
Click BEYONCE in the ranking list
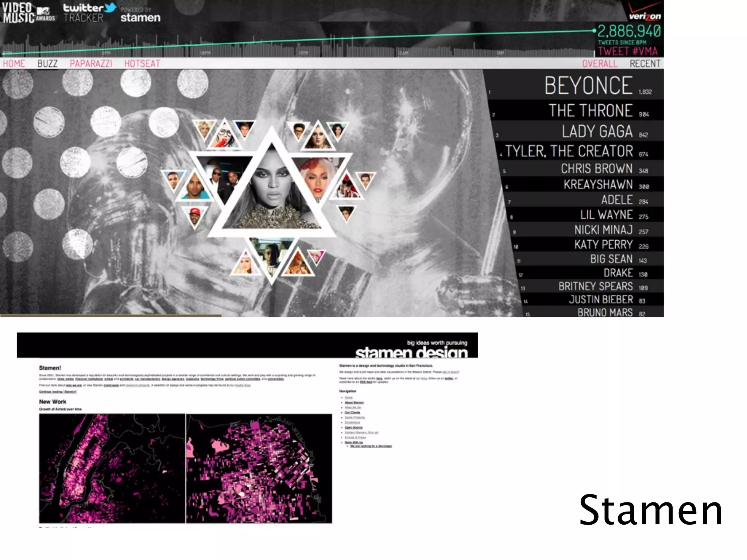click(588, 86)
